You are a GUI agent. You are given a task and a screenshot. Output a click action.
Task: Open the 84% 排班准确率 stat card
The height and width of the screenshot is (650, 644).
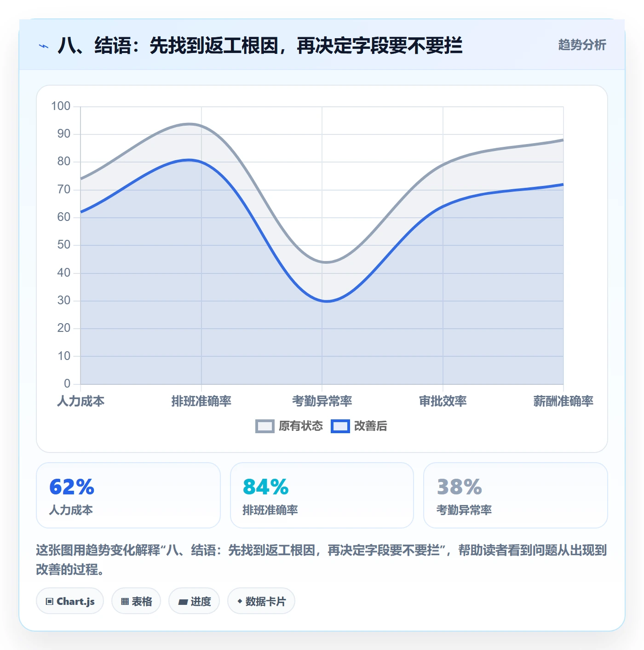point(322,495)
